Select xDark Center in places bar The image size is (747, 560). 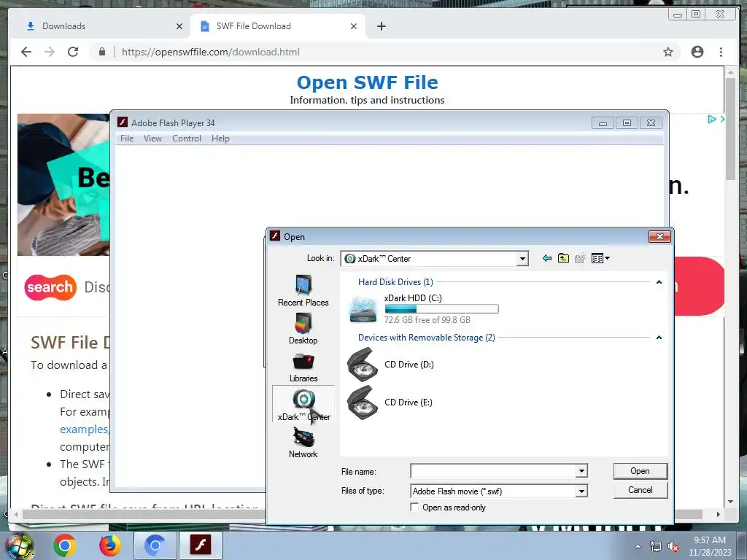click(x=303, y=404)
